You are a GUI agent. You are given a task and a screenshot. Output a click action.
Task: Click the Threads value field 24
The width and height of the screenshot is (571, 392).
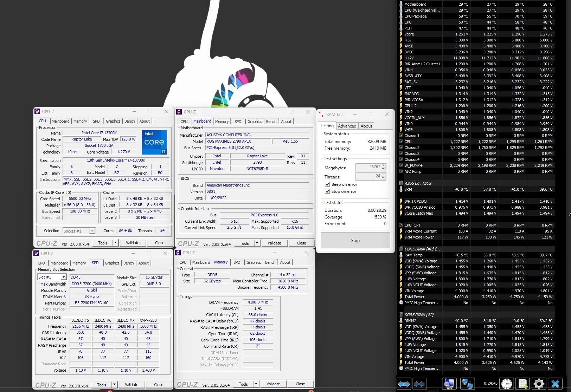pyautogui.click(x=368, y=176)
